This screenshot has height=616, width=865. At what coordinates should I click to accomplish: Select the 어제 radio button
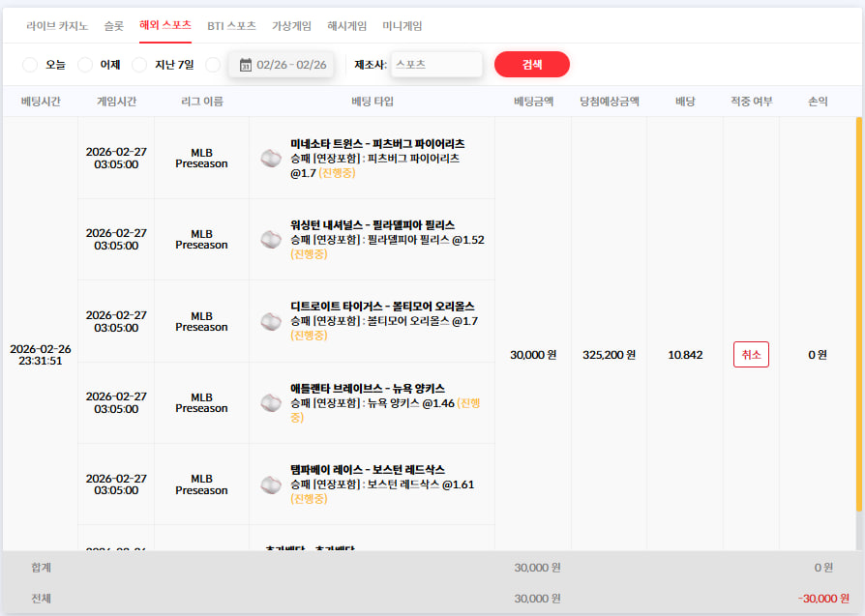tap(85, 65)
